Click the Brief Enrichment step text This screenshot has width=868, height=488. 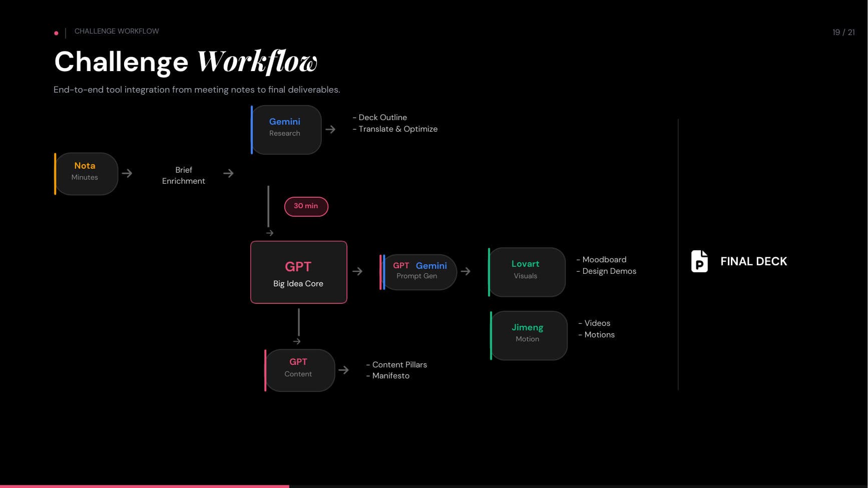pyautogui.click(x=183, y=175)
